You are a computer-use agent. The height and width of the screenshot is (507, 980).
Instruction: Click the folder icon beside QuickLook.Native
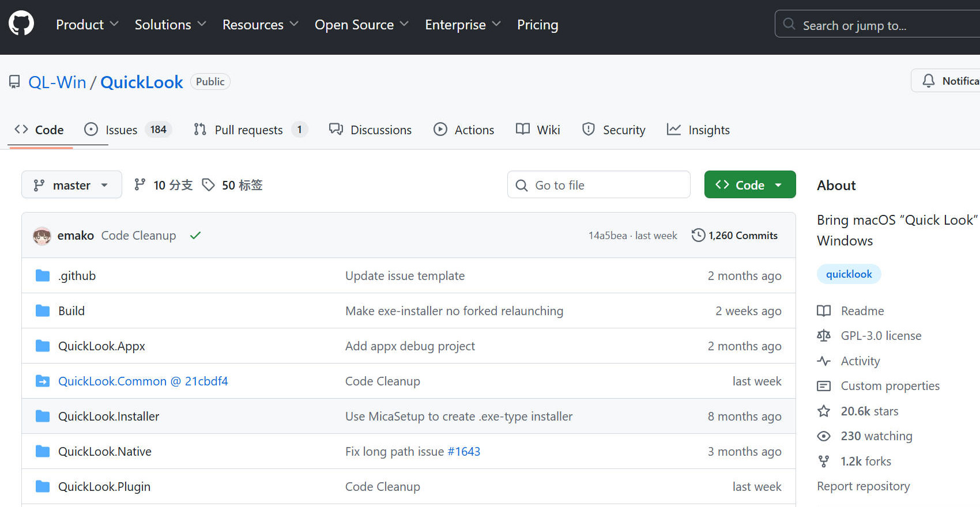(x=43, y=452)
